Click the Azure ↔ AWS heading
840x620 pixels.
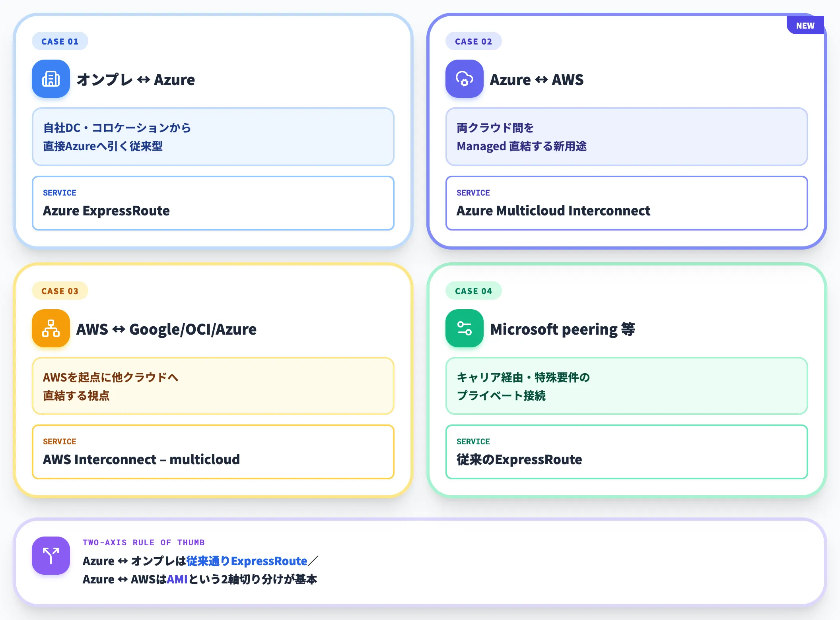[537, 79]
